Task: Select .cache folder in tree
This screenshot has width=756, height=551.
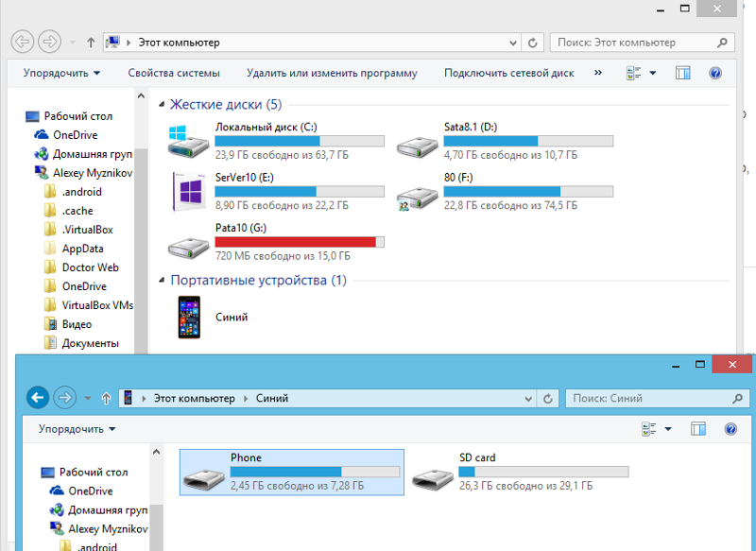Action: point(68,211)
